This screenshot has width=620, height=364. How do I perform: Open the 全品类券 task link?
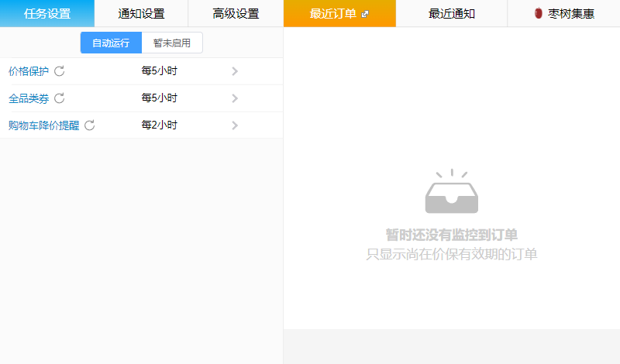(x=29, y=98)
